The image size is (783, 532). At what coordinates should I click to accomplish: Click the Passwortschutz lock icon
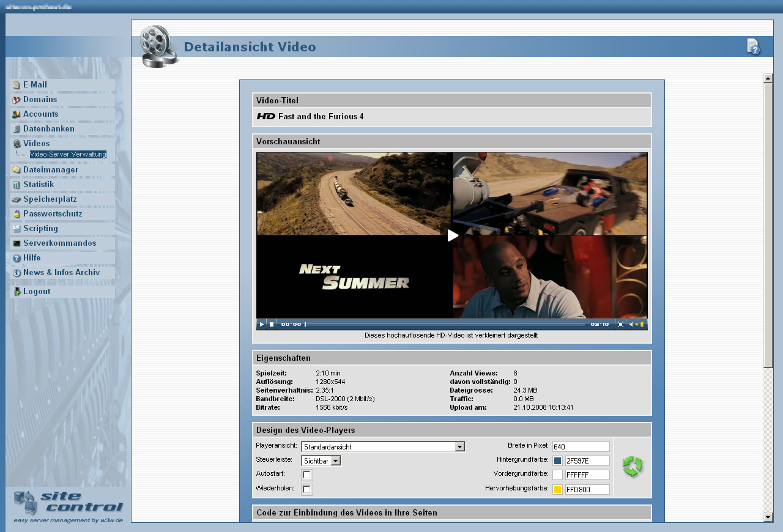click(17, 214)
